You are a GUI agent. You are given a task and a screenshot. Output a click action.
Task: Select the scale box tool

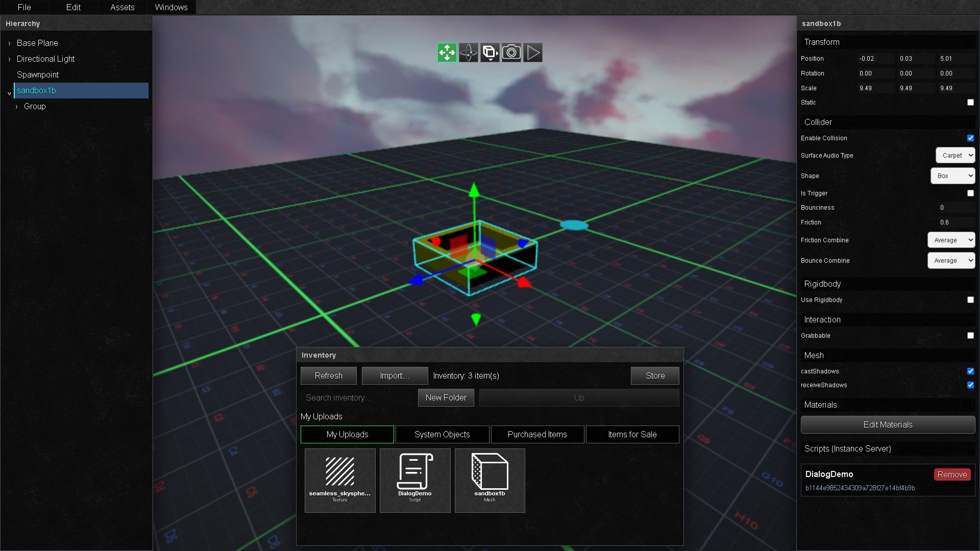(x=490, y=53)
